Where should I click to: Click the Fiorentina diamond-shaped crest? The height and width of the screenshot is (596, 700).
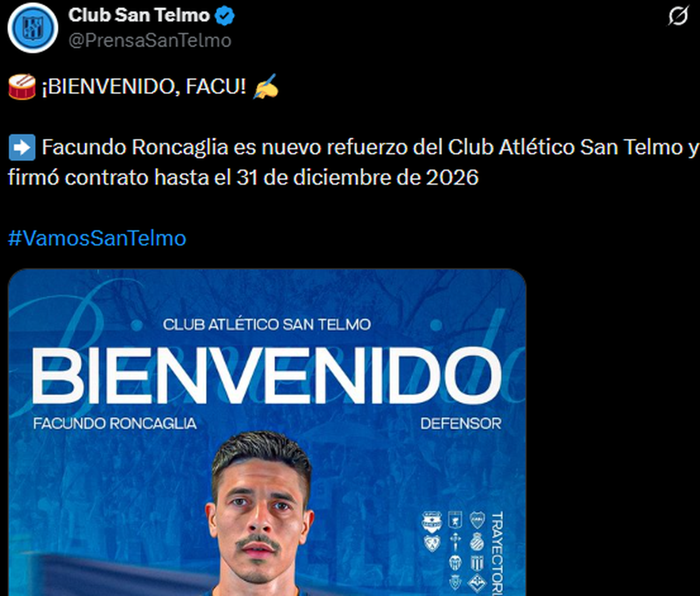(x=477, y=583)
